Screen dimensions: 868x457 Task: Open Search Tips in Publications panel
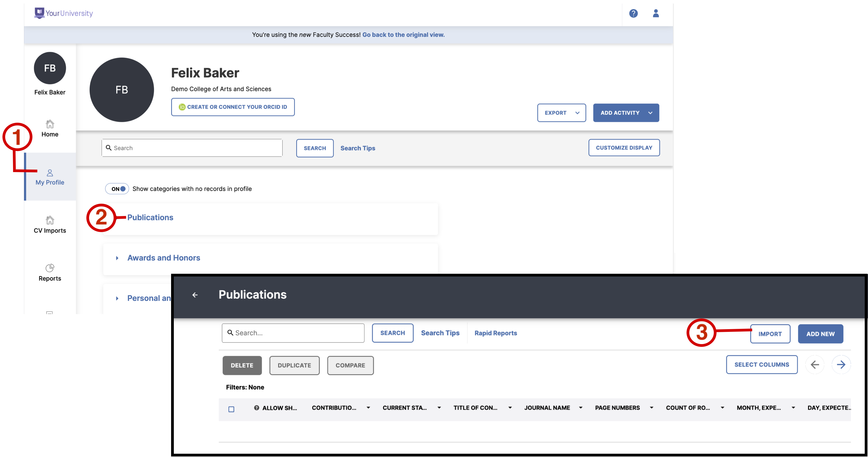(x=440, y=333)
